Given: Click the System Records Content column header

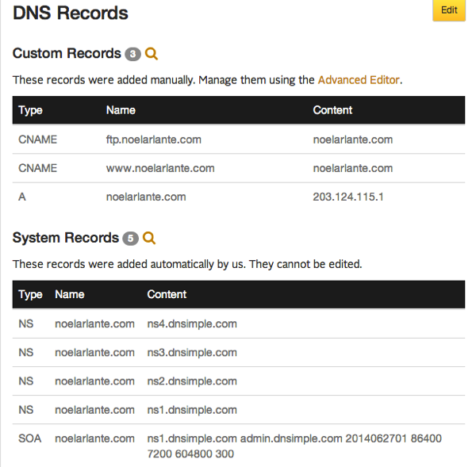Looking at the screenshot, I should pyautogui.click(x=167, y=294).
